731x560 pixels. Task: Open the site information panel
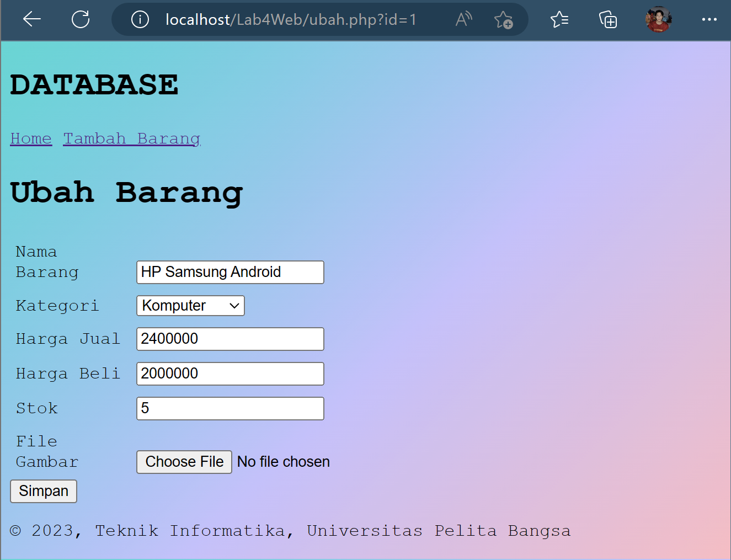(x=140, y=20)
